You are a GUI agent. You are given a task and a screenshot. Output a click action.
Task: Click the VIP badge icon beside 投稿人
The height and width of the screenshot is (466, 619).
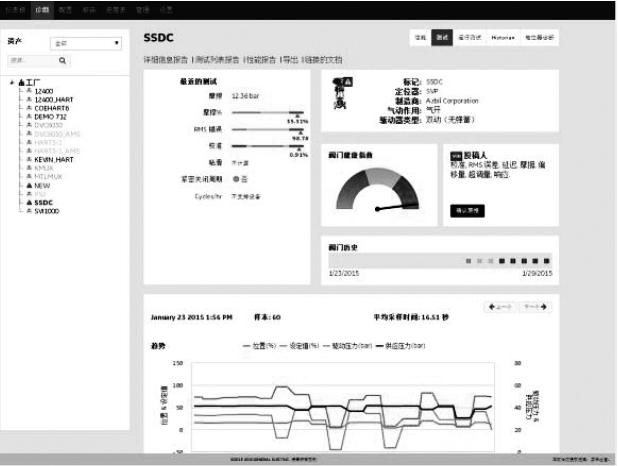[456, 156]
